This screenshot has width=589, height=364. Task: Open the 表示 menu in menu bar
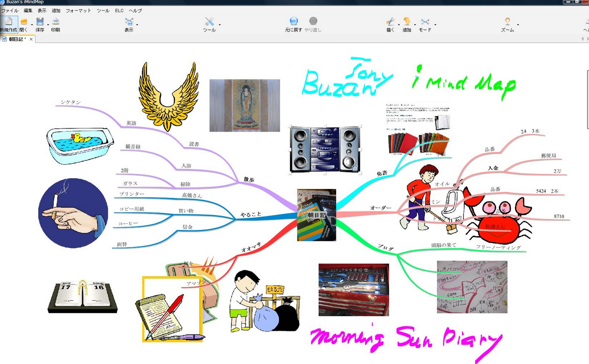tap(42, 11)
